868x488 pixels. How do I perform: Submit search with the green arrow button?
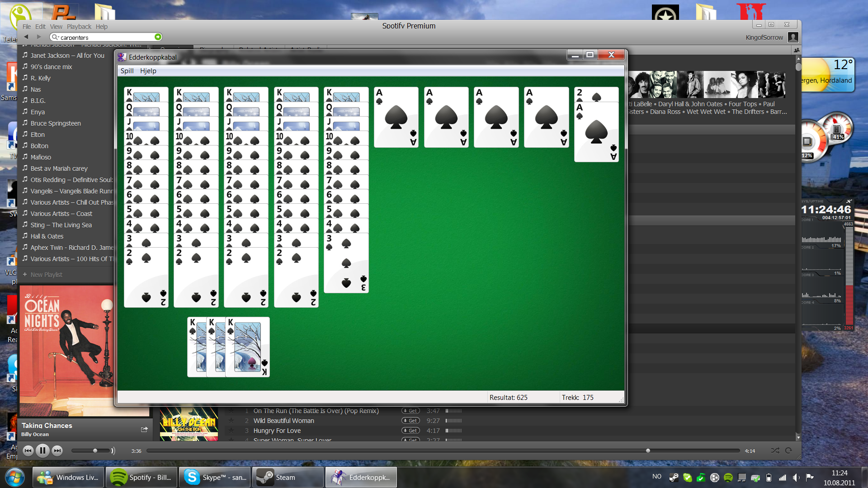click(158, 37)
